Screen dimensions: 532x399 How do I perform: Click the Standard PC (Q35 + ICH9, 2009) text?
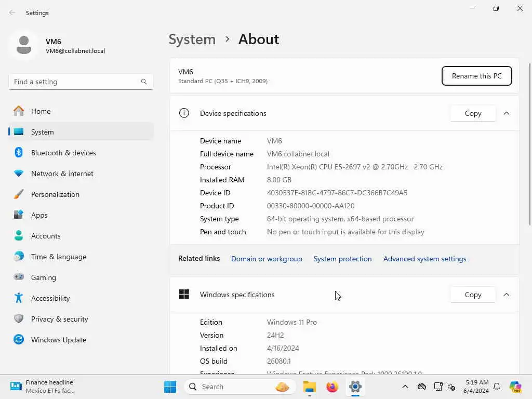pos(222,81)
